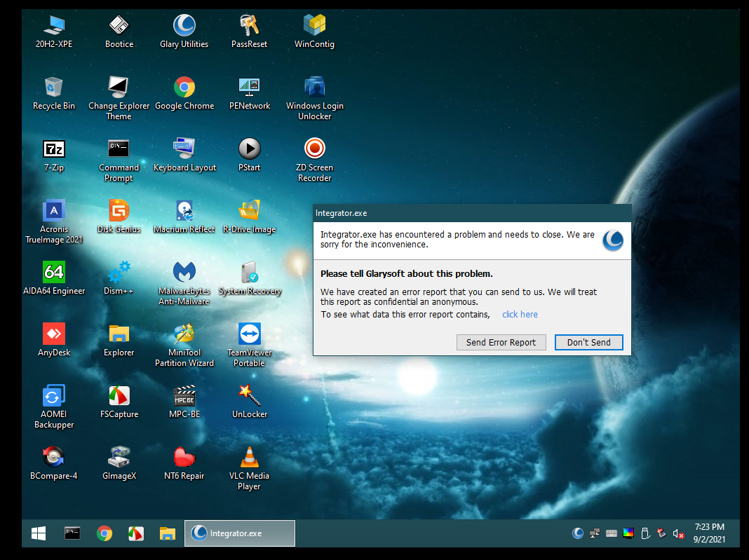
Task: Open VLC Media Player icon
Action: coord(250,468)
